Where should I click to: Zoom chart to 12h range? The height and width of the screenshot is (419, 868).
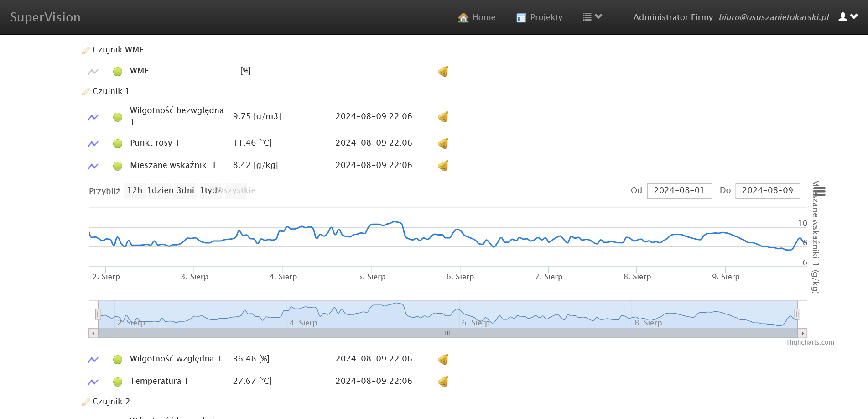[x=135, y=190]
